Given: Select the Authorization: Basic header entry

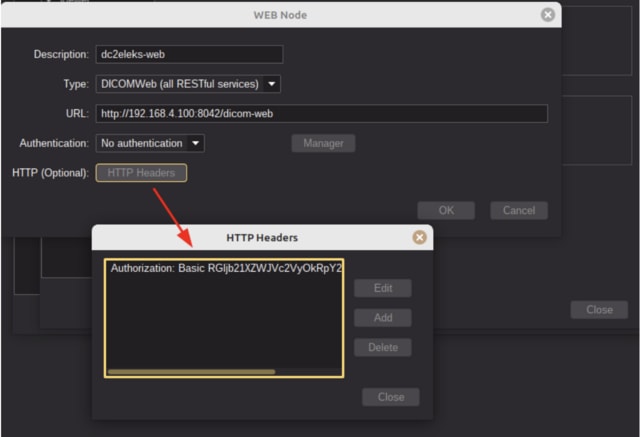Looking at the screenshot, I should tap(224, 268).
